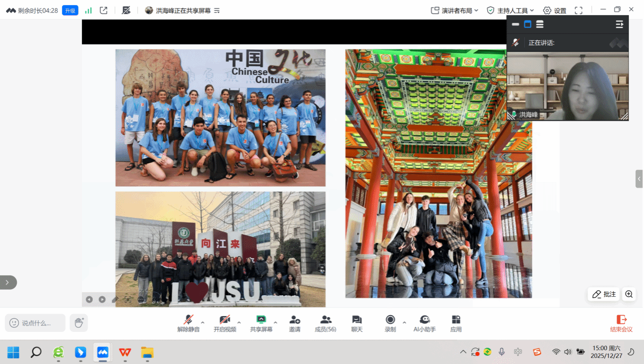Expand audio options arrow beside unmute
This screenshot has width=644, height=364.
pyautogui.click(x=203, y=322)
